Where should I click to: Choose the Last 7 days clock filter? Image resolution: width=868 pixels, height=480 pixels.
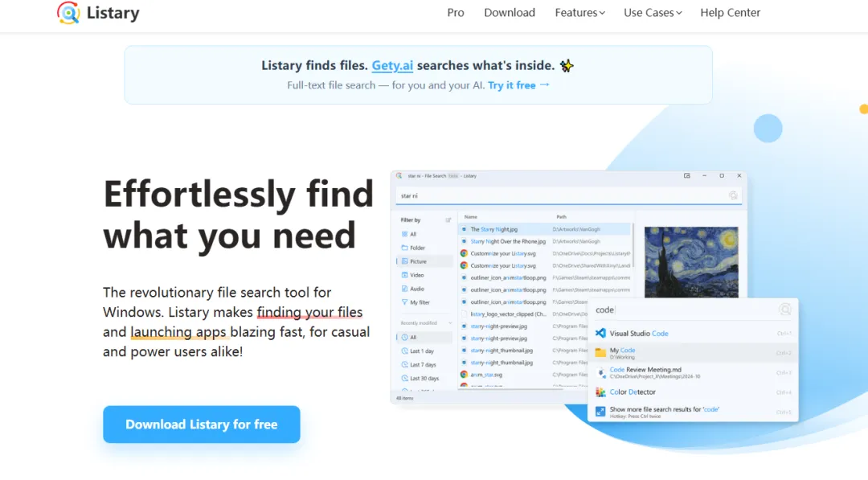tap(404, 365)
